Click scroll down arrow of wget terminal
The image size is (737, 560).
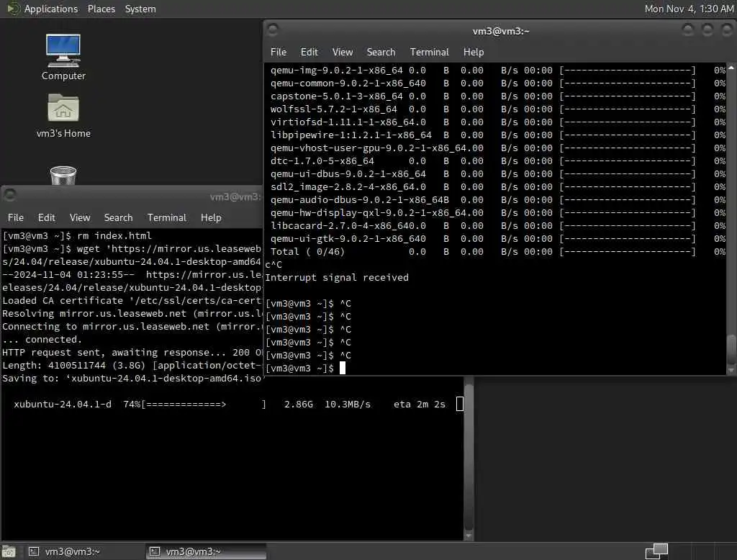point(468,536)
